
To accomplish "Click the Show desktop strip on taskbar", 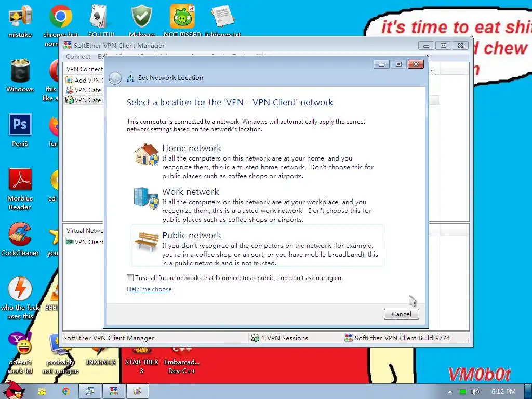I will (528, 391).
